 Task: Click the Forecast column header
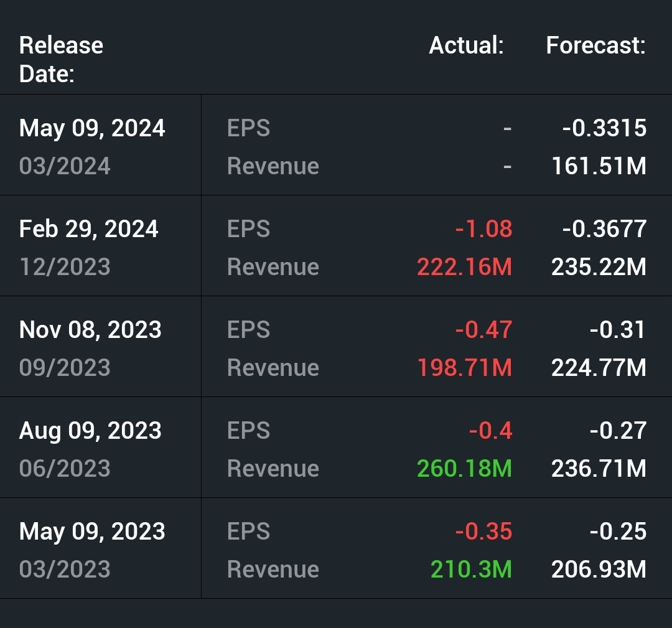point(595,45)
